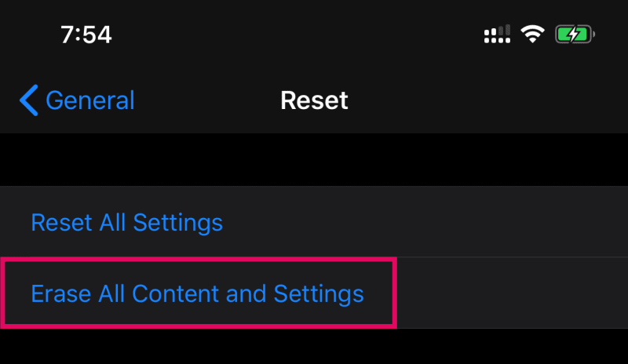Tap the Reset page title
This screenshot has width=628, height=364.
pos(314,100)
